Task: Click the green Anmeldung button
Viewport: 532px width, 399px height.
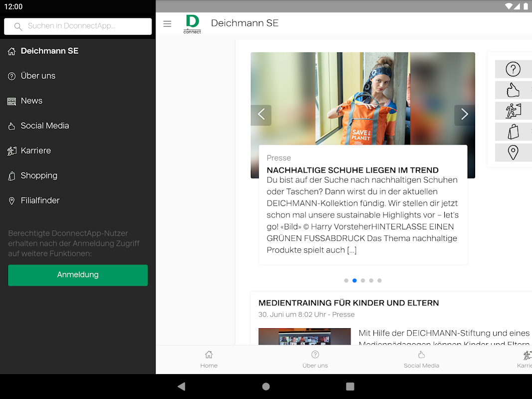Action: coord(78,275)
